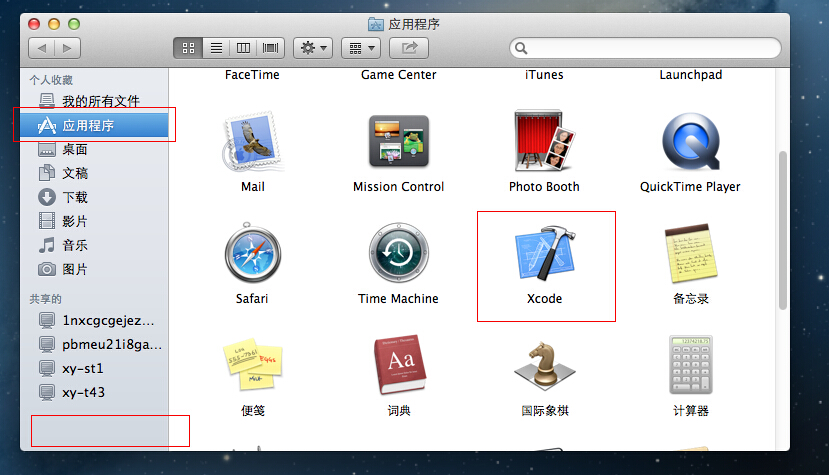The width and height of the screenshot is (829, 475).
Task: Select 应用程序 in the sidebar
Action: tap(94, 125)
